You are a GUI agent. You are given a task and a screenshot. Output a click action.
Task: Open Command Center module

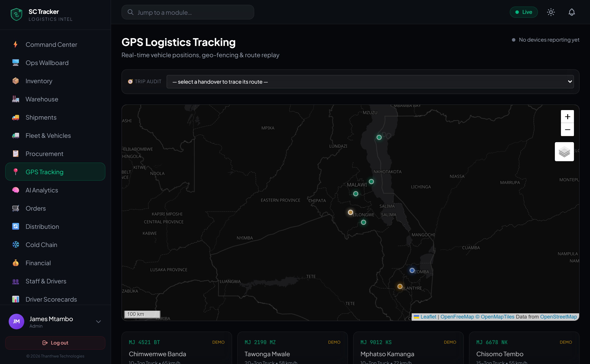point(55,45)
